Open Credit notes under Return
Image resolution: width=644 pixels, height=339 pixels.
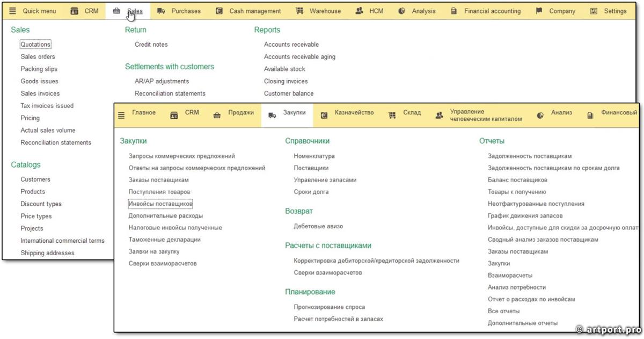point(151,45)
